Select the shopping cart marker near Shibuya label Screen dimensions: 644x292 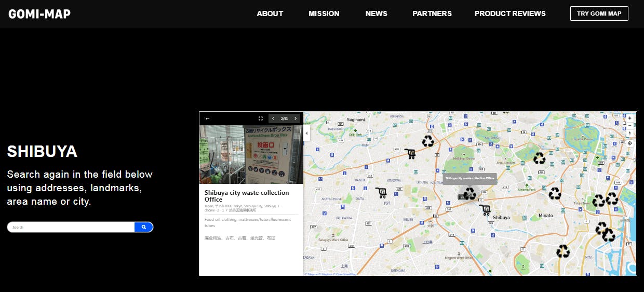[x=486, y=209]
